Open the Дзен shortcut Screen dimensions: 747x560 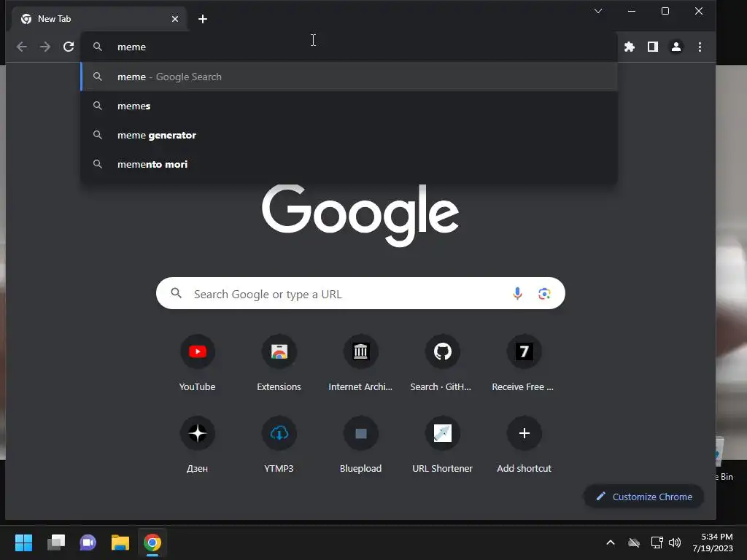point(197,445)
